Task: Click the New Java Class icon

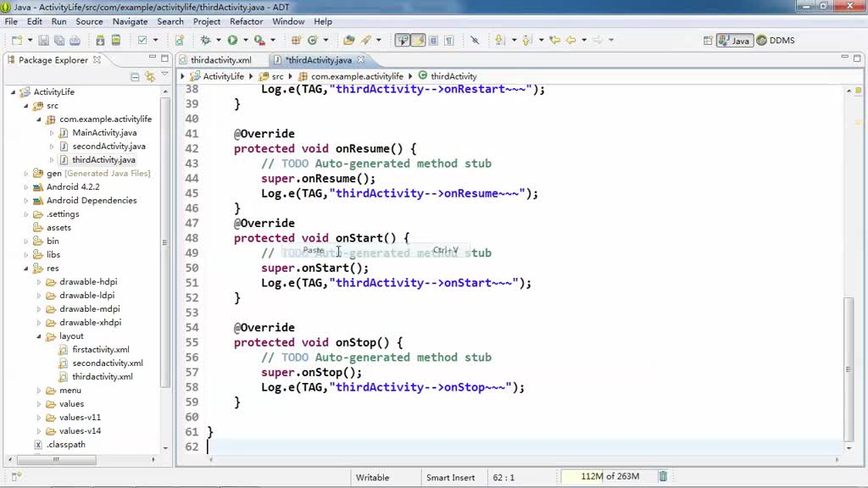Action: pos(312,41)
